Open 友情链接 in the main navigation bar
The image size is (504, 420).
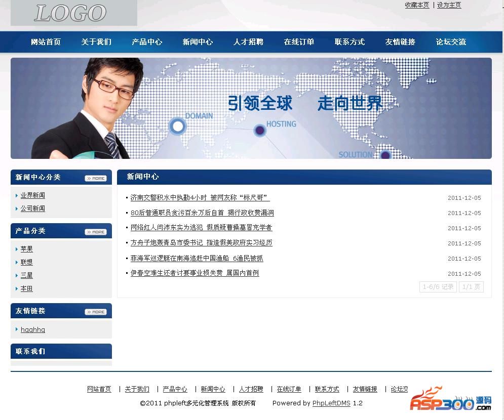[x=400, y=42]
